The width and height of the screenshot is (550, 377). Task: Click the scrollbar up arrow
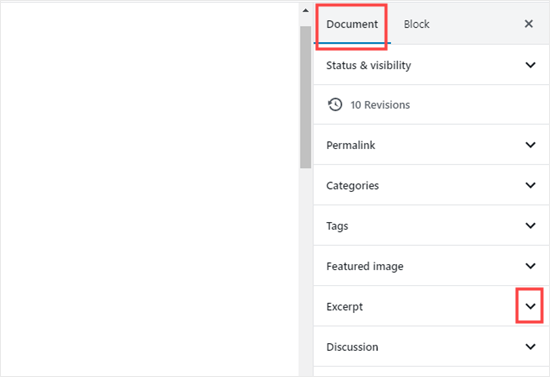(x=306, y=11)
